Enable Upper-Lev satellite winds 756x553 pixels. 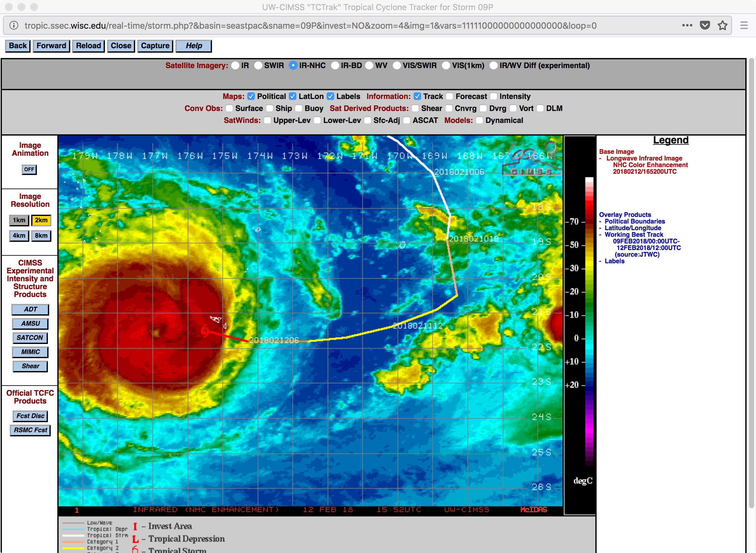pyautogui.click(x=267, y=120)
